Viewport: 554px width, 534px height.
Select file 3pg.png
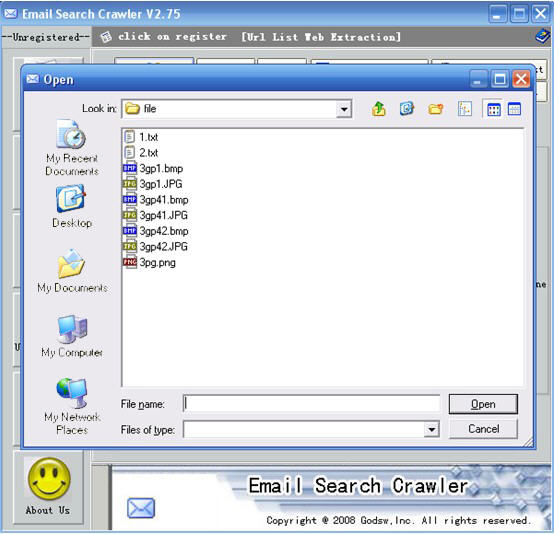coord(149,262)
